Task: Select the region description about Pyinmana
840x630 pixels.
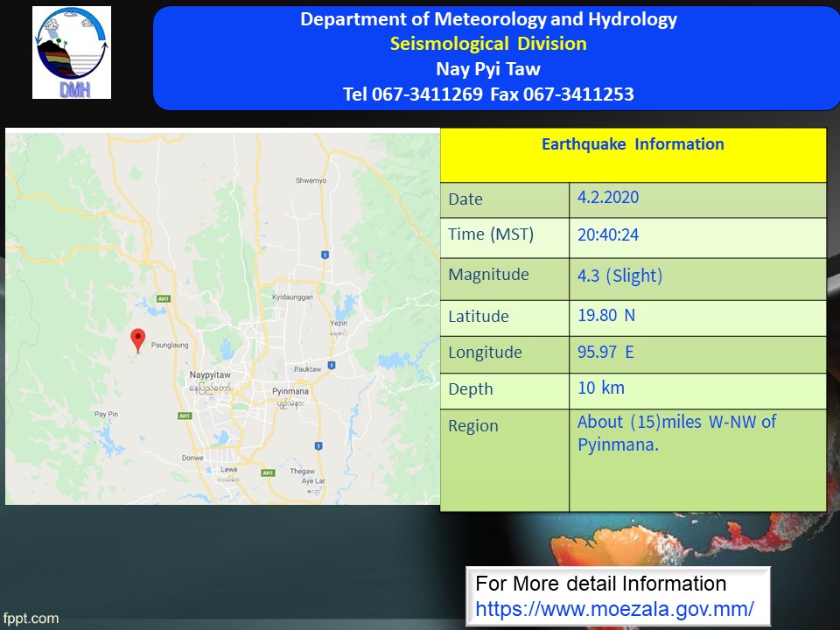Action: (676, 433)
